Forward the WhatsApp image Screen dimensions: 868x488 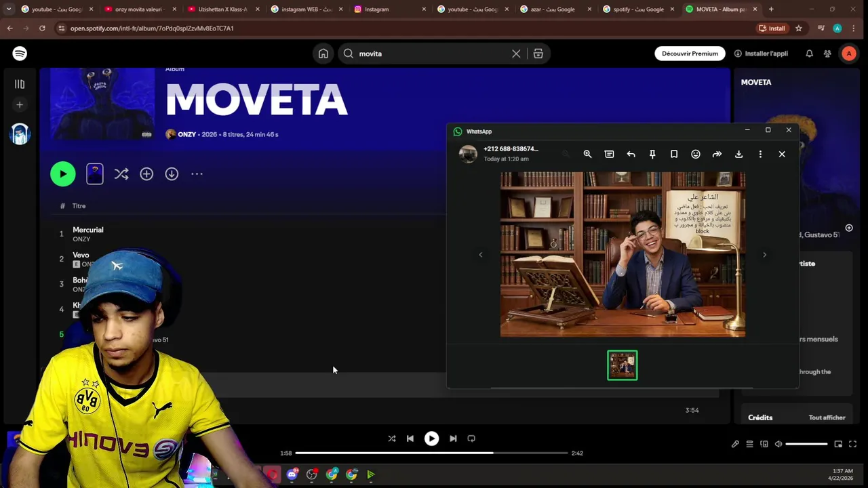point(717,155)
